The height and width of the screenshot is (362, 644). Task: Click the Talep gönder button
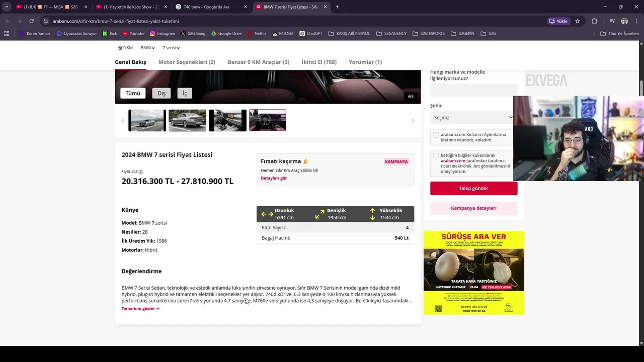[473, 188]
